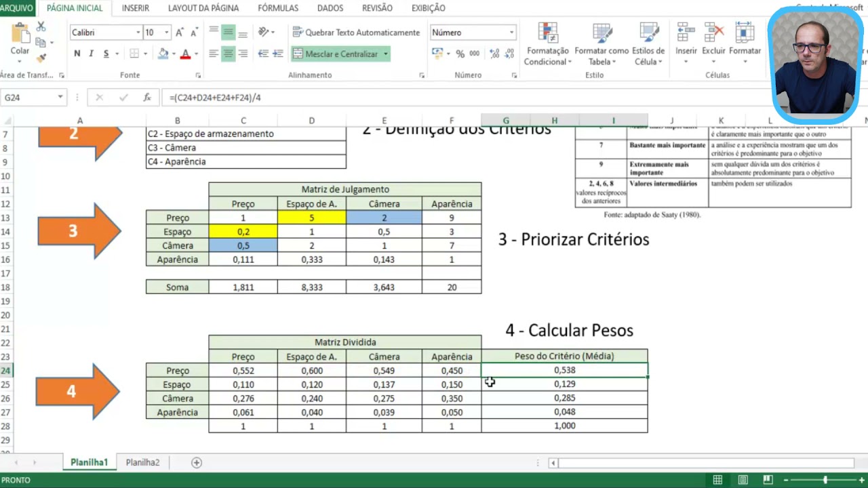Click the Borders icon
868x488 pixels.
point(134,54)
